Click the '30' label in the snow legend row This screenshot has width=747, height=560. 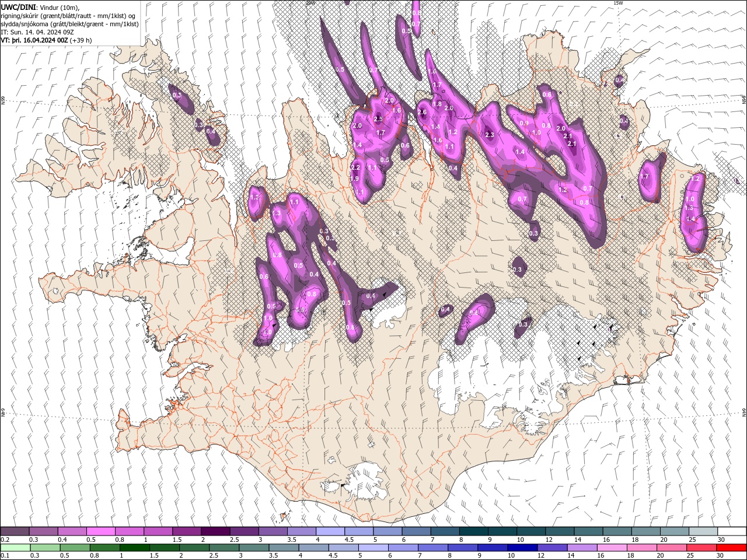coord(721,540)
